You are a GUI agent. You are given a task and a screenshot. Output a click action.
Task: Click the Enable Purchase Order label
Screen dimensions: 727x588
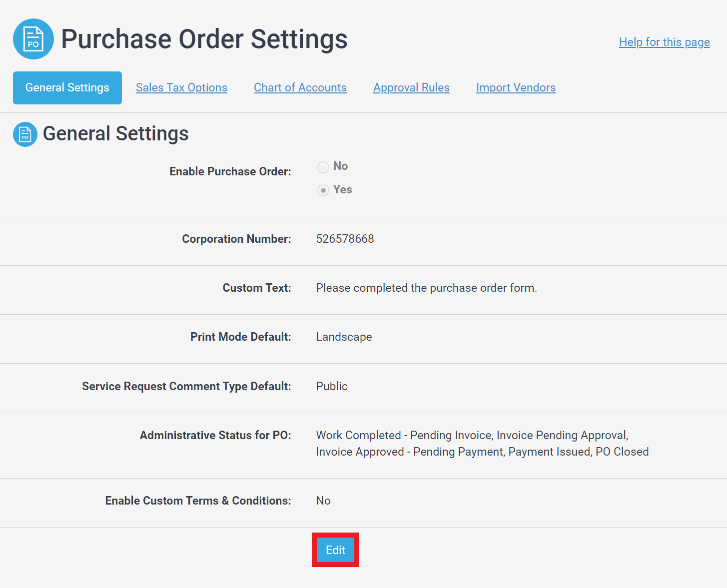coord(230,171)
